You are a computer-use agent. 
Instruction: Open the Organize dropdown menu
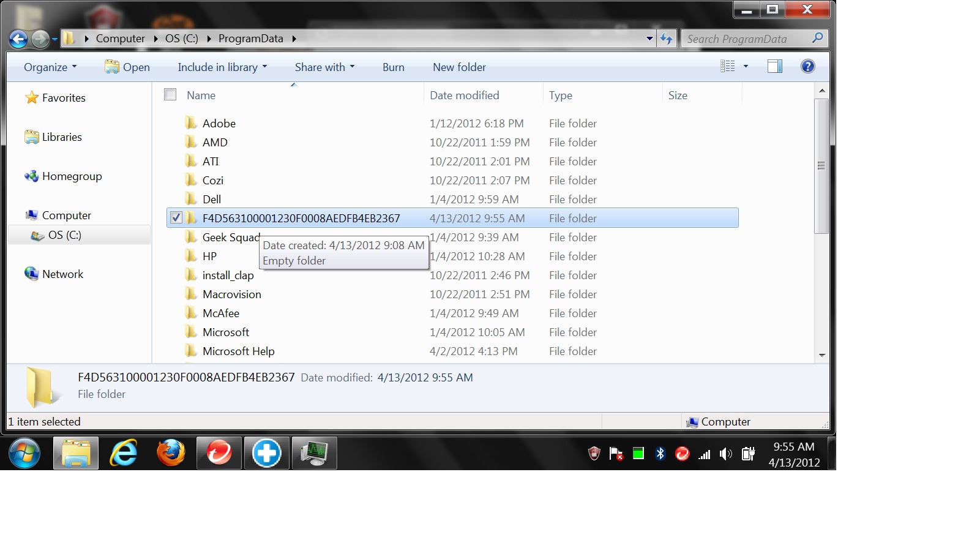(x=50, y=67)
